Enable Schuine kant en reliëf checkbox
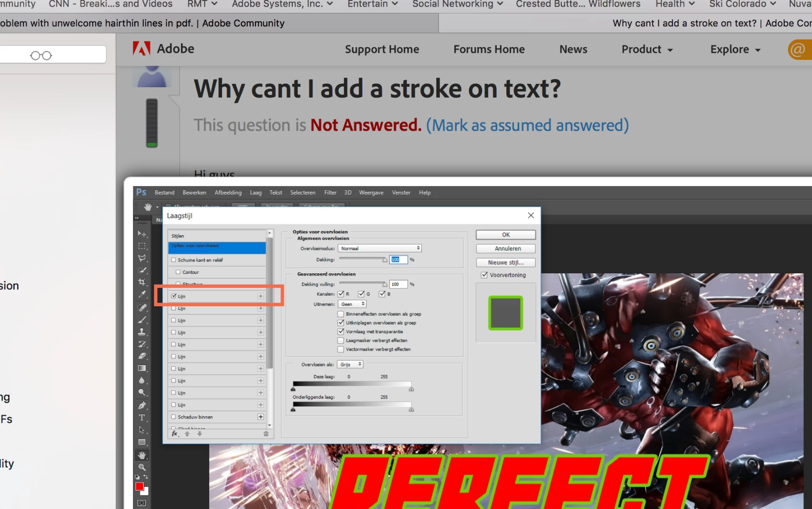The width and height of the screenshot is (812, 509). [x=173, y=260]
